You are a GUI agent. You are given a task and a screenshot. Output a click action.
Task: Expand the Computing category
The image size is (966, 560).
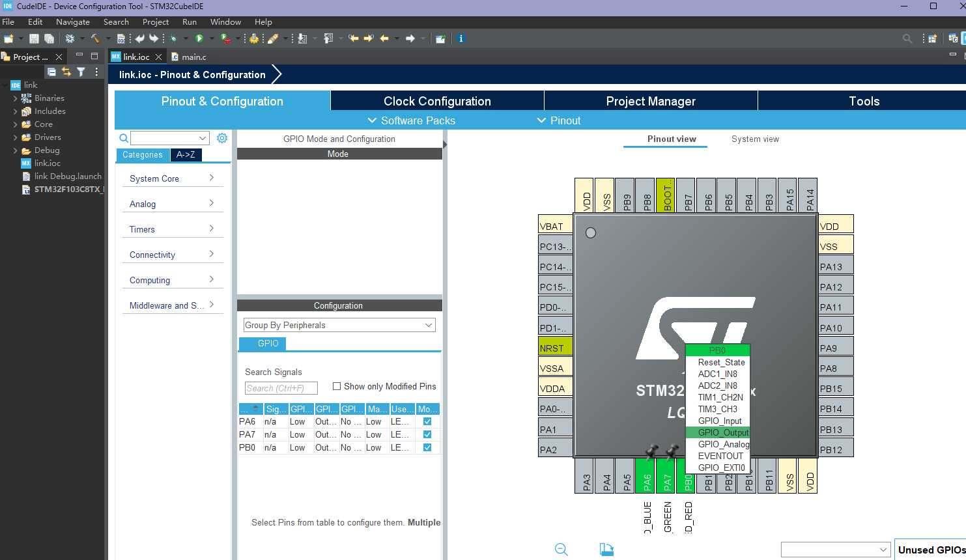point(173,279)
